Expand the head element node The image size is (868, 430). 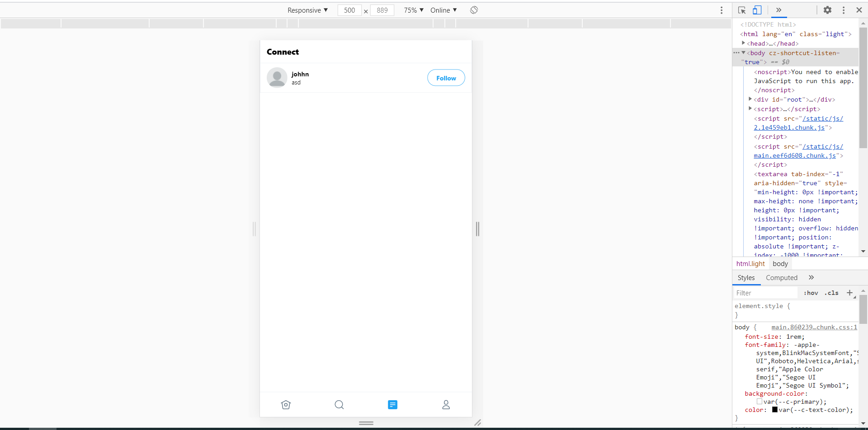(743, 43)
